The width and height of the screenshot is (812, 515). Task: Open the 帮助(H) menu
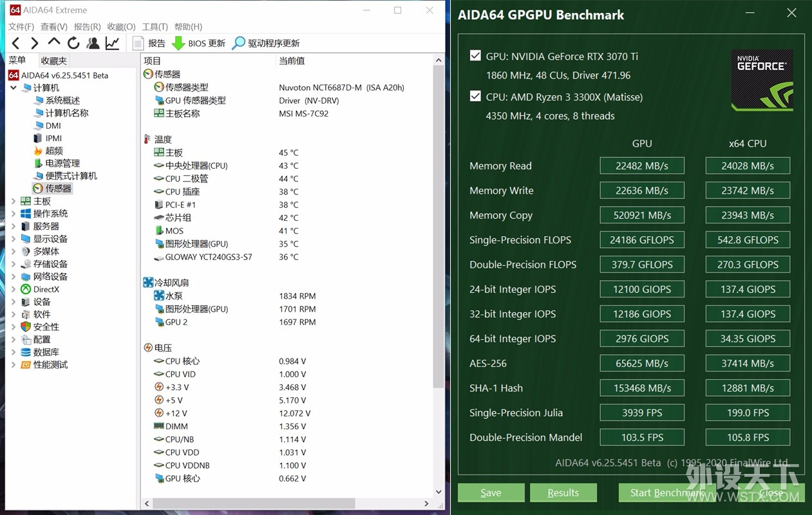tap(188, 26)
